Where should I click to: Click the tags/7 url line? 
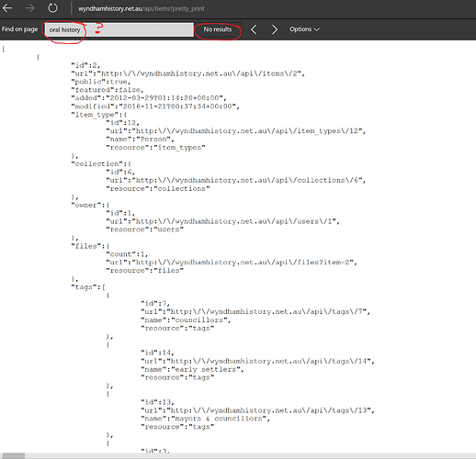click(255, 311)
